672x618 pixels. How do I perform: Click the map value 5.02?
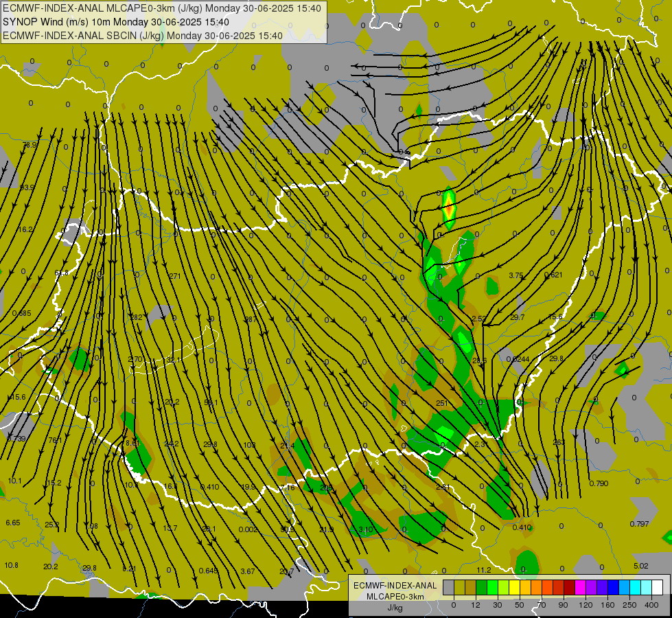click(x=640, y=566)
